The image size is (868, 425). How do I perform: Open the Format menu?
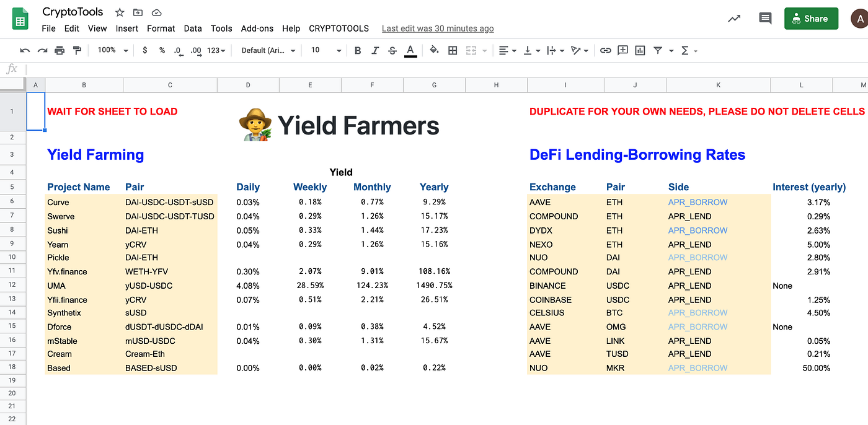161,28
